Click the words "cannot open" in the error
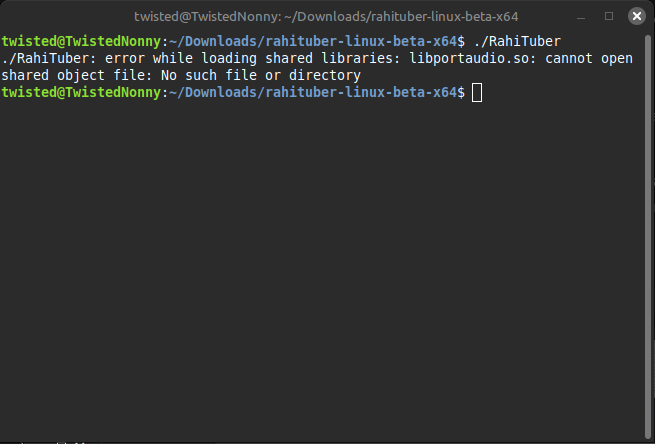 589,58
